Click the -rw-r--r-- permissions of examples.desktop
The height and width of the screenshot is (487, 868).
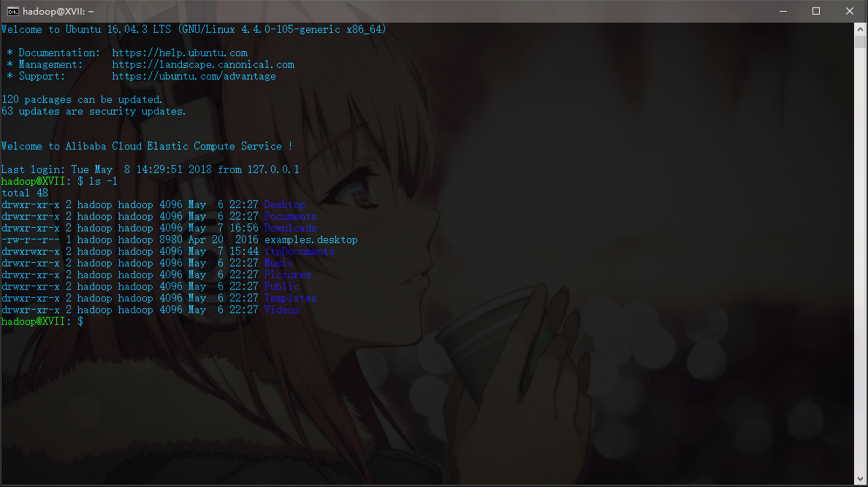(x=31, y=239)
